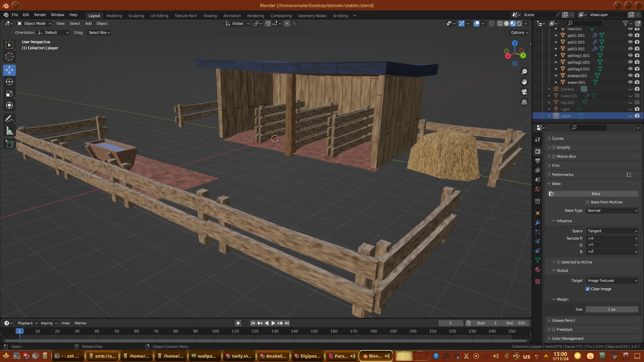Open the Render menu
The height and width of the screenshot is (362, 644).
[40, 15]
